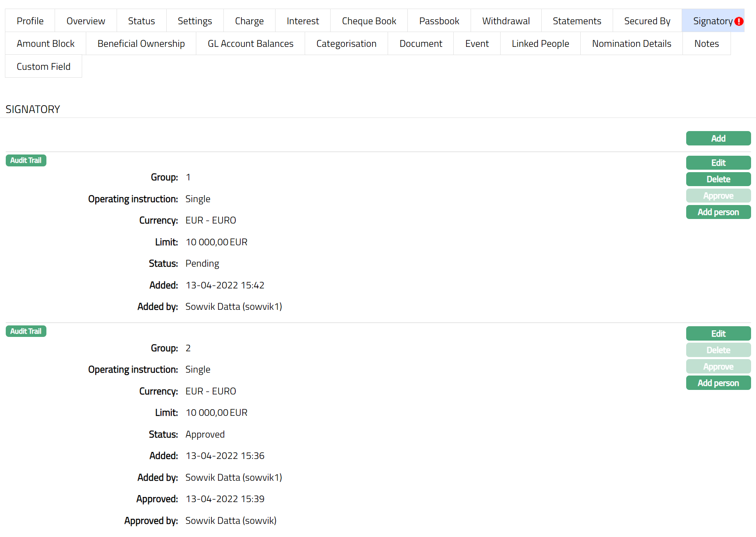Select the Nomination Details tab
Image resolution: width=756 pixels, height=537 pixels.
631,44
